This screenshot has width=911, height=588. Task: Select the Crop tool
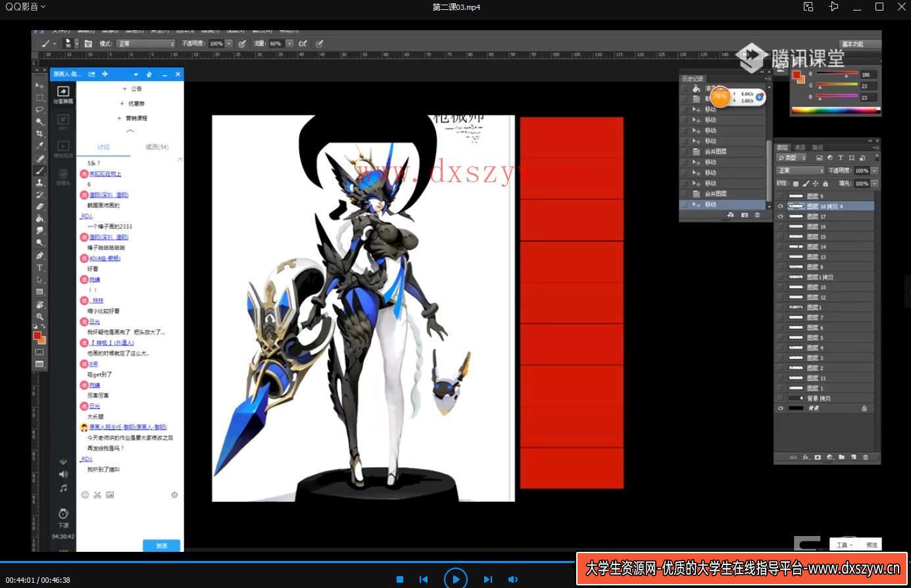[x=39, y=134]
